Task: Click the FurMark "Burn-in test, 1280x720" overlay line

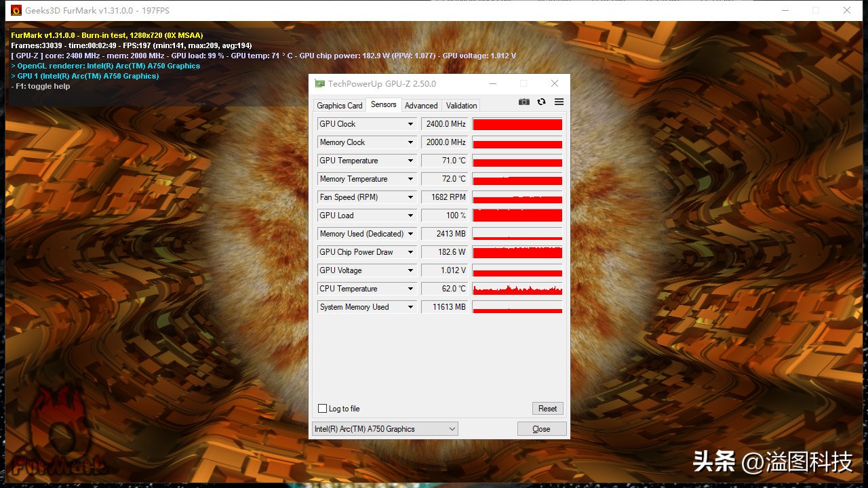Action: (107, 35)
